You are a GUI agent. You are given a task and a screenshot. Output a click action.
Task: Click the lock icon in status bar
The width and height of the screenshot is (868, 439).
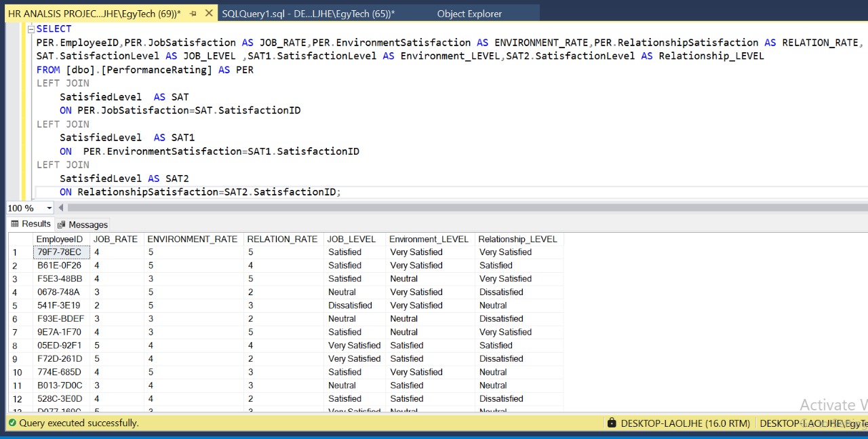pos(612,423)
